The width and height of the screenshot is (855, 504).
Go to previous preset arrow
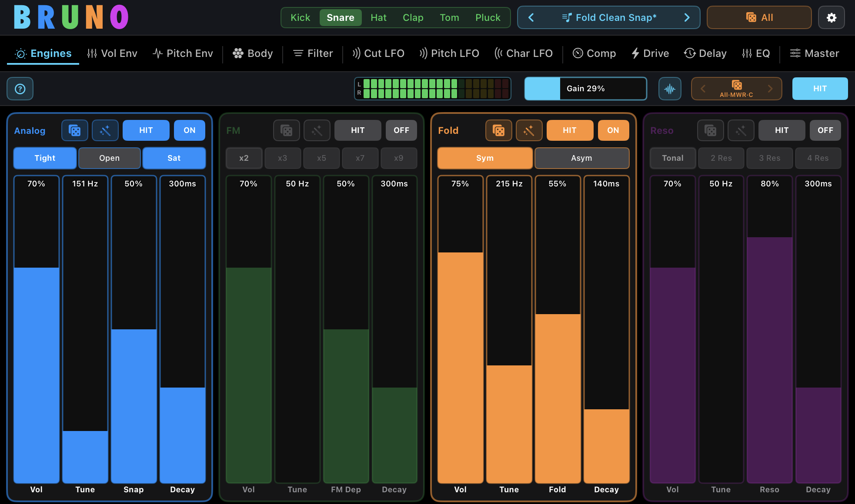pyautogui.click(x=531, y=18)
